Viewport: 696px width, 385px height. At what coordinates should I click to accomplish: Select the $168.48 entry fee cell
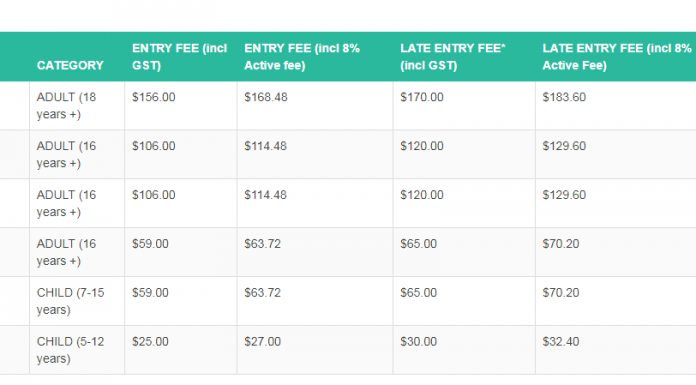(315, 106)
